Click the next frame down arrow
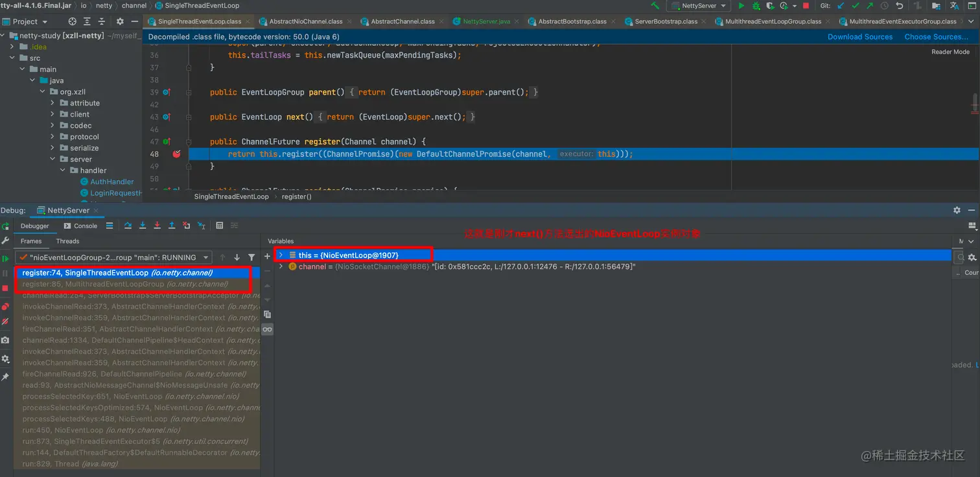Screen dimensions: 980x477 point(237,257)
